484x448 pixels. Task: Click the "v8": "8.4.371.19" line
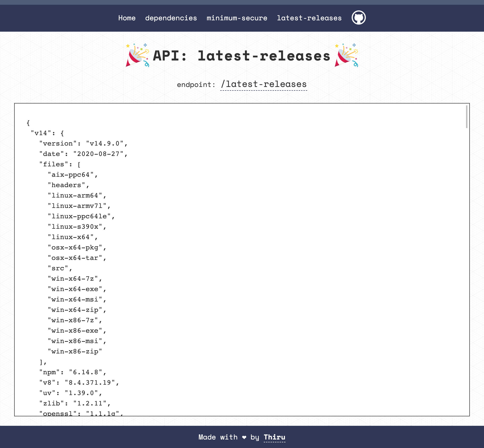(79, 383)
